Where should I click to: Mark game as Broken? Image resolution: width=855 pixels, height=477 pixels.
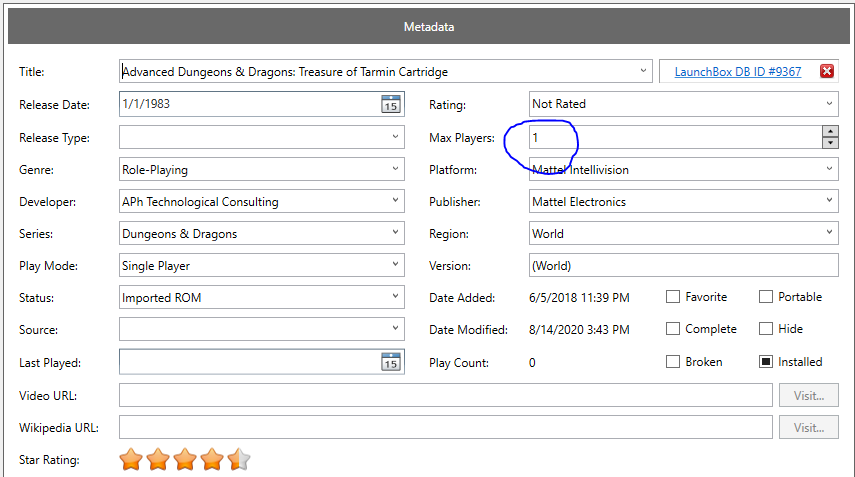click(x=673, y=361)
